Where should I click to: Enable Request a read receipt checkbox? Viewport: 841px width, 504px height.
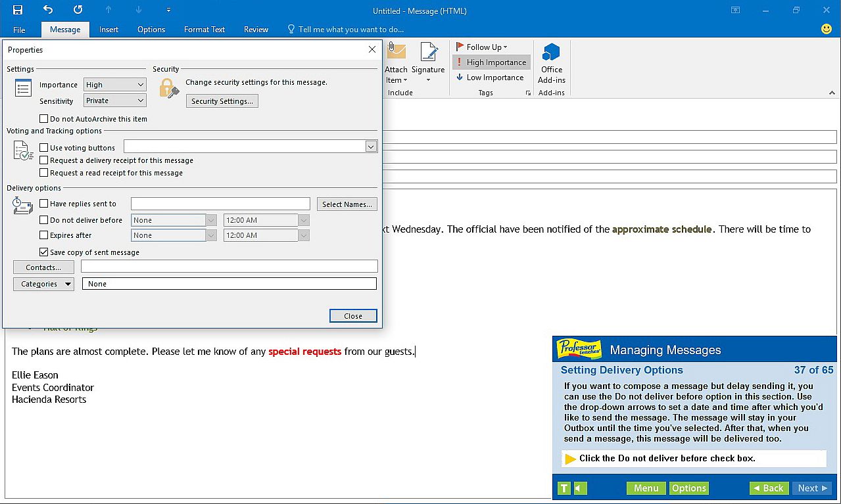44,173
